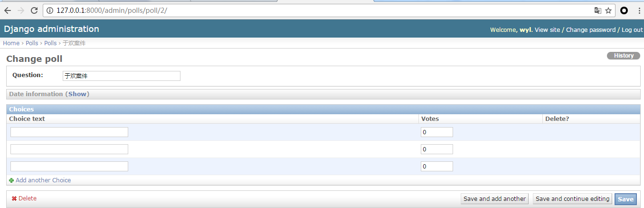Click the Log out link
This screenshot has width=644, height=208.
tap(632, 30)
